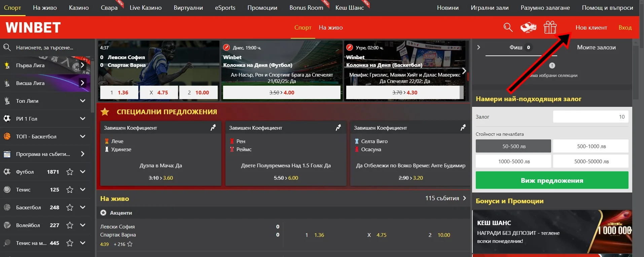Toggle favorite star for Левски София live match

[x=130, y=244]
